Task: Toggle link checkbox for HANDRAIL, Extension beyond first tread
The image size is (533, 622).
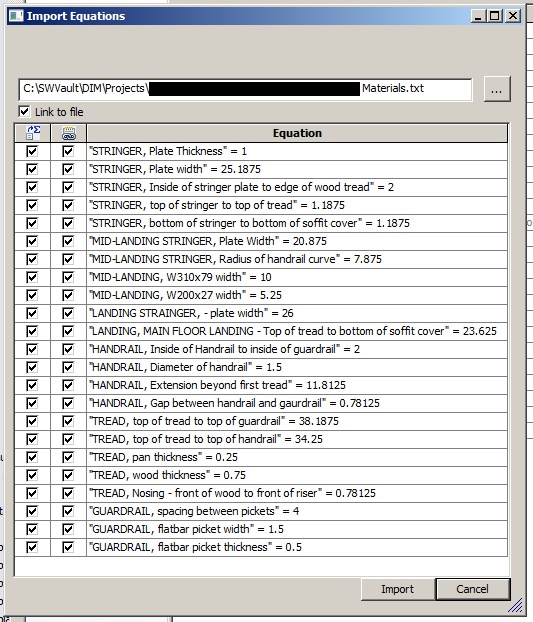Action: [x=68, y=385]
